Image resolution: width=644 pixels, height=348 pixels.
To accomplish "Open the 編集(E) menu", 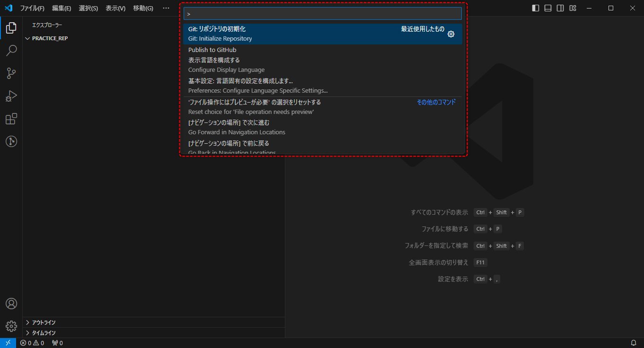I will point(62,8).
